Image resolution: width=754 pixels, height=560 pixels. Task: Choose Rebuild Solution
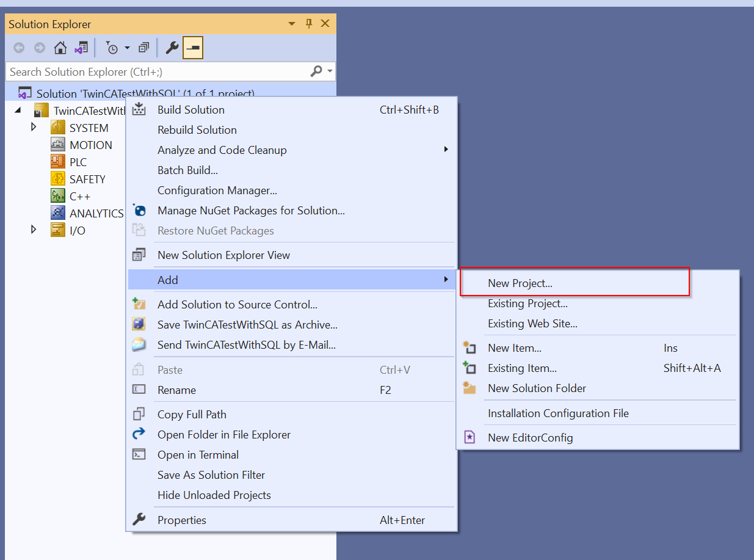point(291,130)
